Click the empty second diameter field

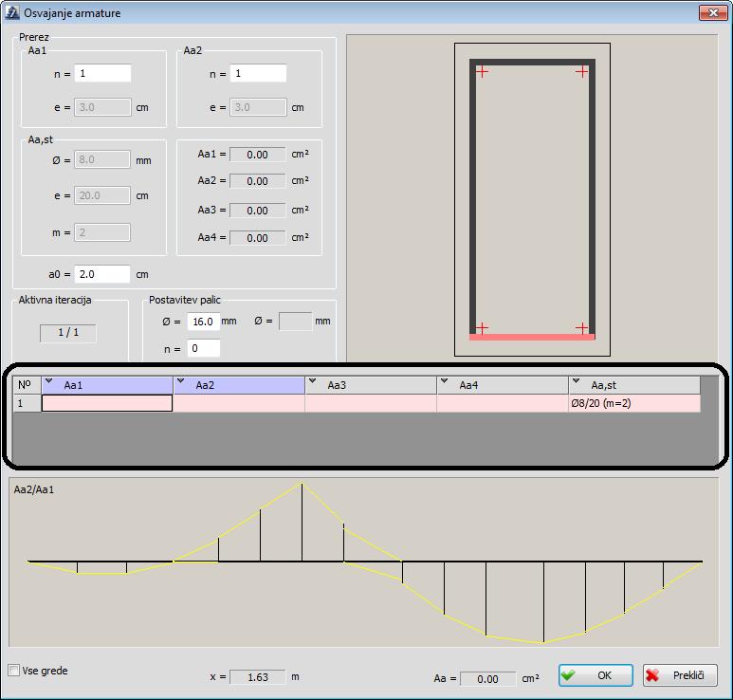point(296,322)
